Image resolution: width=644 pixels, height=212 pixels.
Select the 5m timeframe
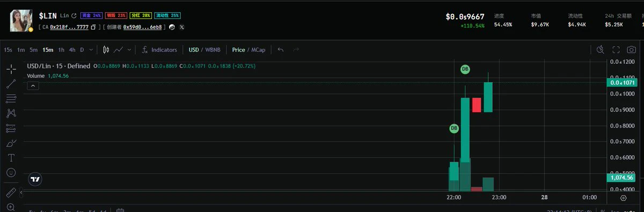33,50
